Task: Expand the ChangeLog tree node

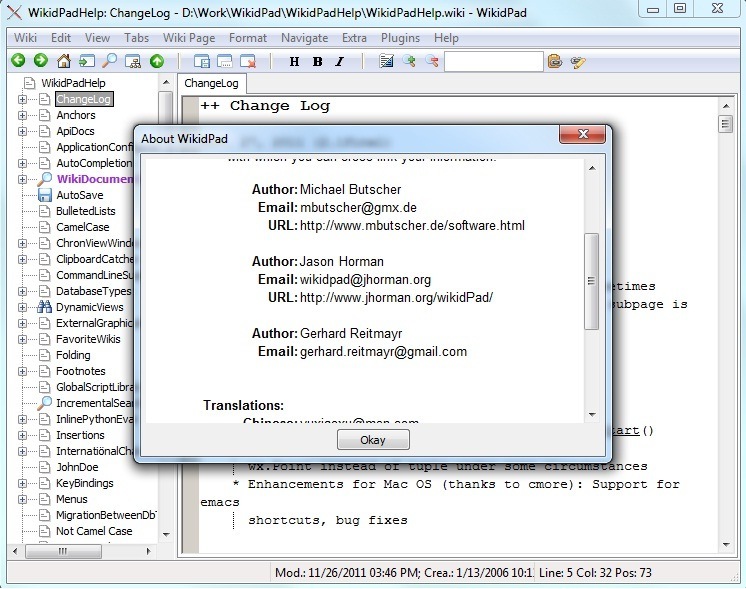Action: click(x=22, y=99)
